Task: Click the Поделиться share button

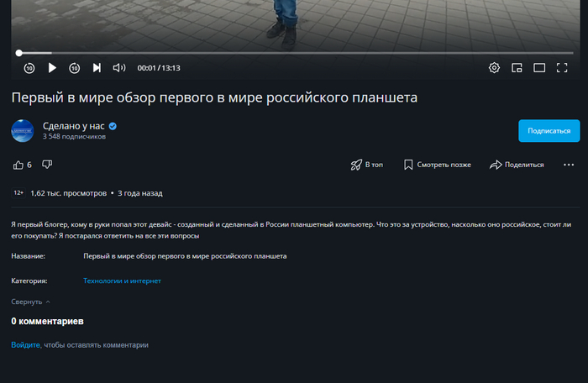Action: pyautogui.click(x=517, y=165)
